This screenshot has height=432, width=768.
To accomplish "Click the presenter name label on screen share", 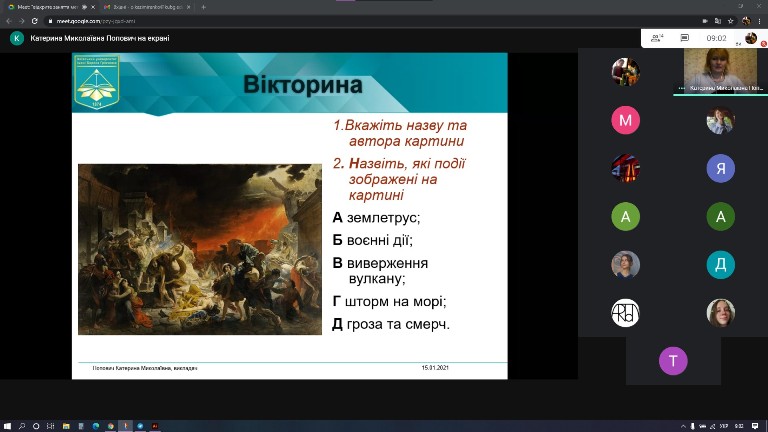I will coord(99,38).
